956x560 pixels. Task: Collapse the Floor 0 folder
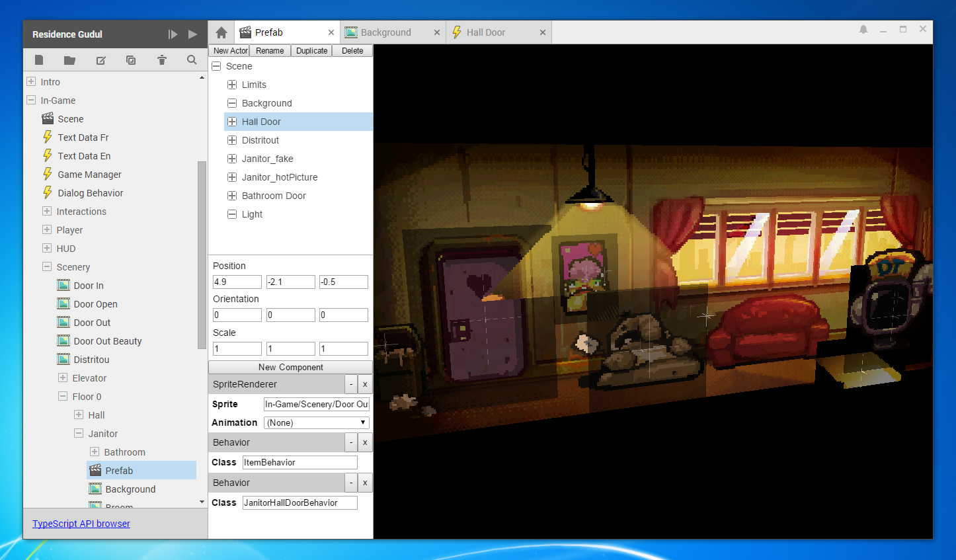click(x=63, y=397)
